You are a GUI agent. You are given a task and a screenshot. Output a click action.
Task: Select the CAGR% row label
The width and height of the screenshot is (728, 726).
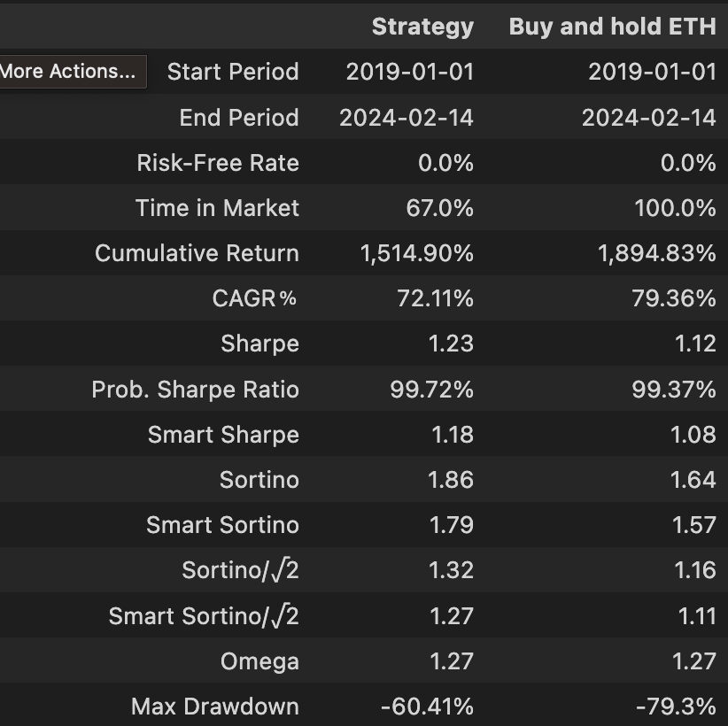click(x=255, y=298)
